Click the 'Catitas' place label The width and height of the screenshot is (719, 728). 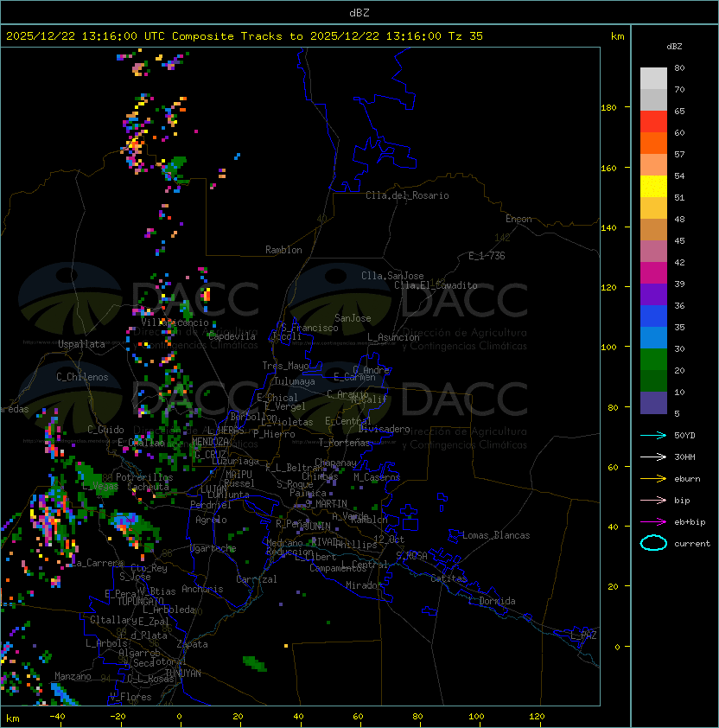pos(449,578)
